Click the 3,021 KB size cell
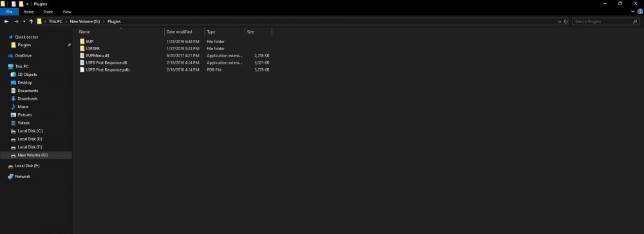Viewport: 644px width, 234px height. pos(262,63)
